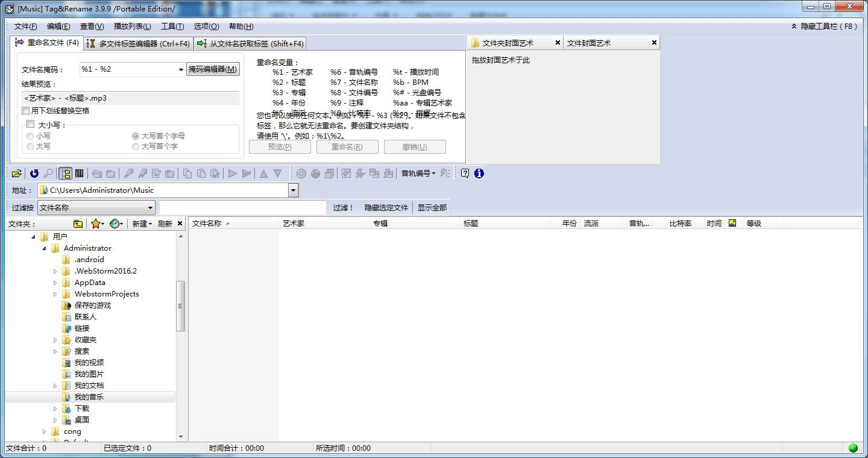Click the open folder icon in toolbar
868x458 pixels.
[x=17, y=174]
